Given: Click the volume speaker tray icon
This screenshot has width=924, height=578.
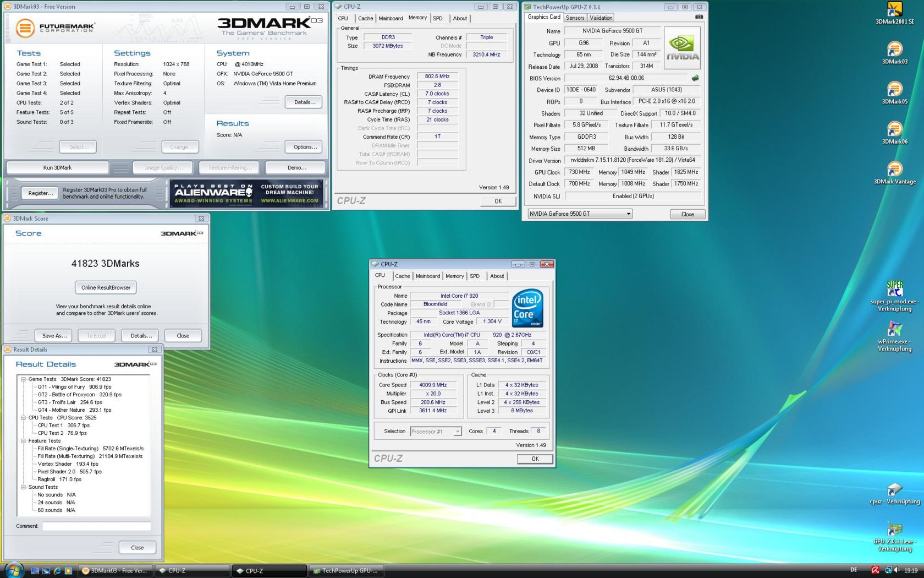Looking at the screenshot, I should coord(897,570).
